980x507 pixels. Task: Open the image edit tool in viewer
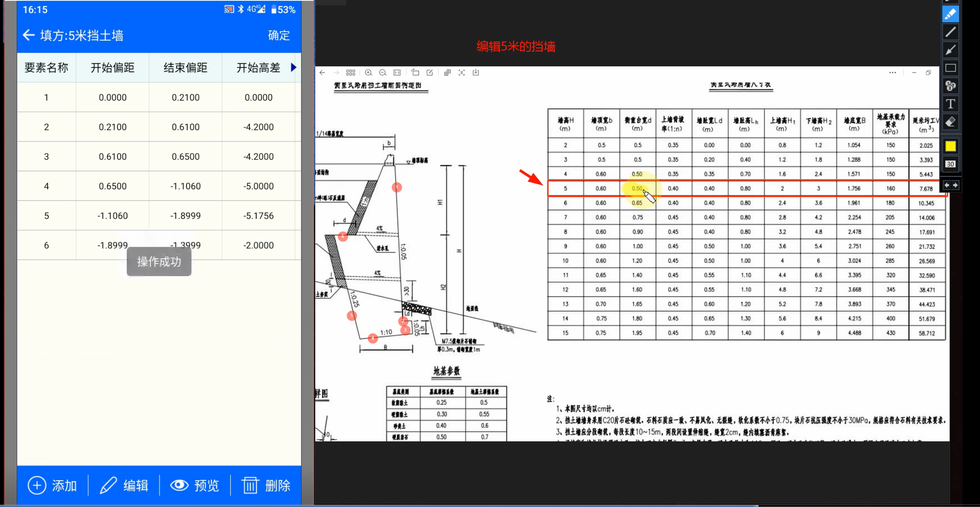point(430,73)
